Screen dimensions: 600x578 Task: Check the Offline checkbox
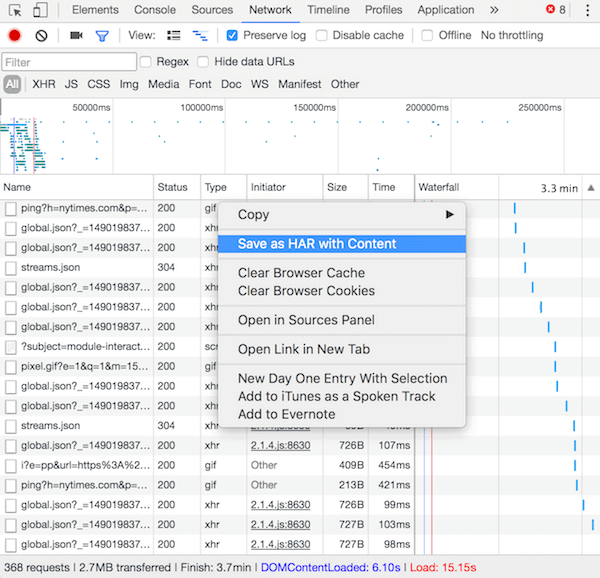click(427, 35)
